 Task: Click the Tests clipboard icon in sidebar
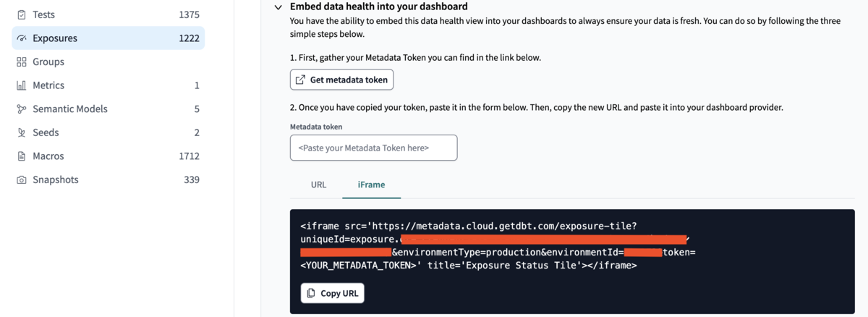21,14
